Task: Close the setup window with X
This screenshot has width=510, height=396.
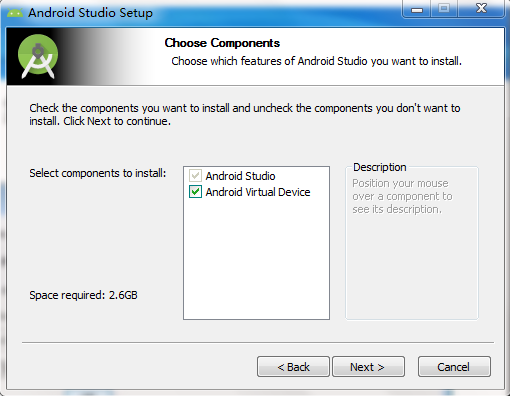Action: (481, 8)
